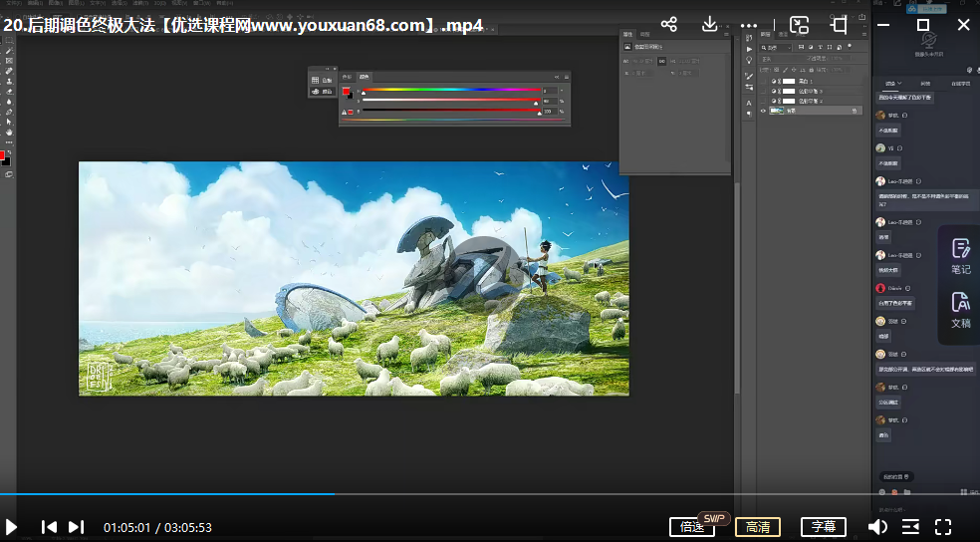Click the download video icon
Screen dimensions: 980x542
(710, 25)
